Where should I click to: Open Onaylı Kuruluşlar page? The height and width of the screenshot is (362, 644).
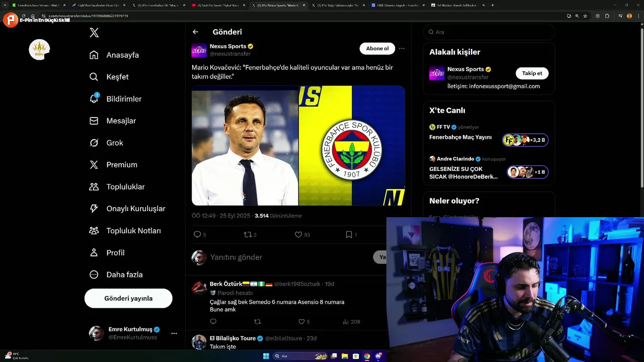tap(127, 209)
